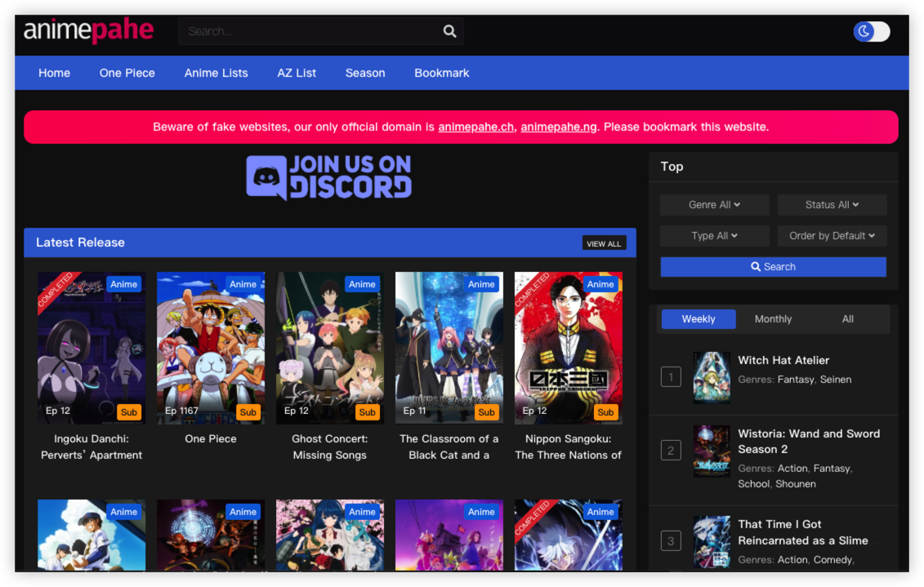Click the School genre link under Wistoria
The height and width of the screenshot is (587, 924).
pos(754,484)
